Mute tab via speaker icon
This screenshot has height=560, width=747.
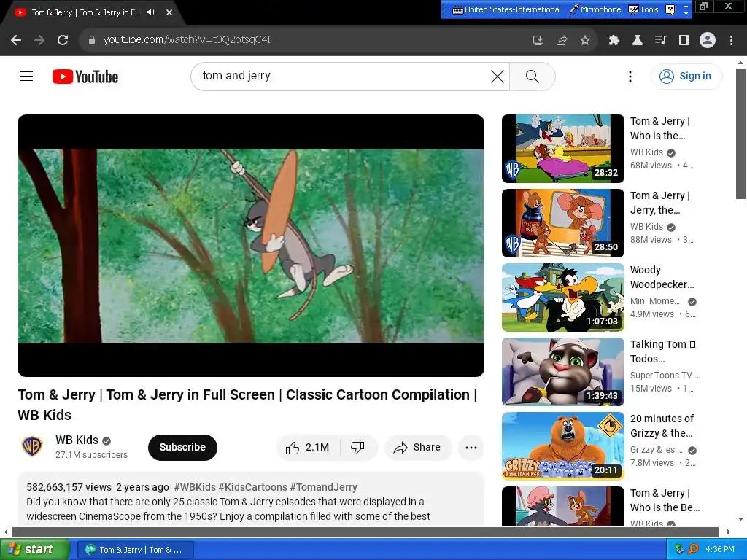coord(150,12)
